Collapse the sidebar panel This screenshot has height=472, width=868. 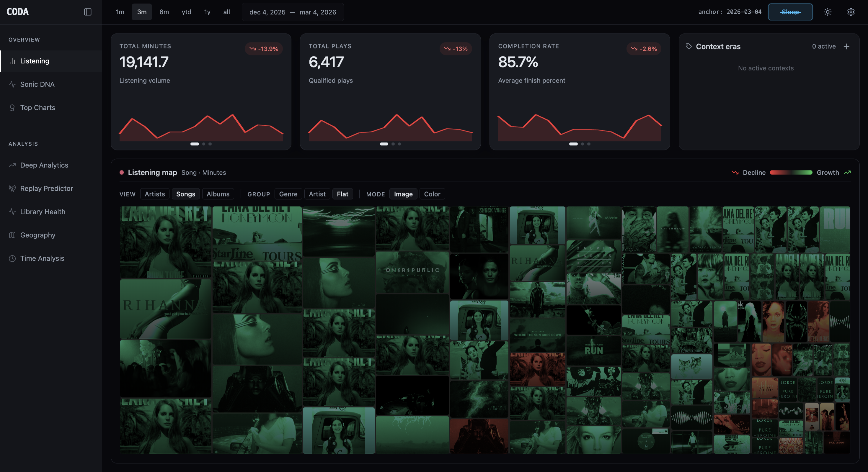coord(88,12)
